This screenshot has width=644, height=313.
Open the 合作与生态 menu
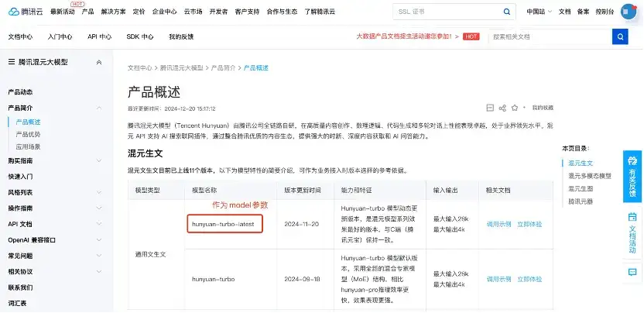pos(282,12)
